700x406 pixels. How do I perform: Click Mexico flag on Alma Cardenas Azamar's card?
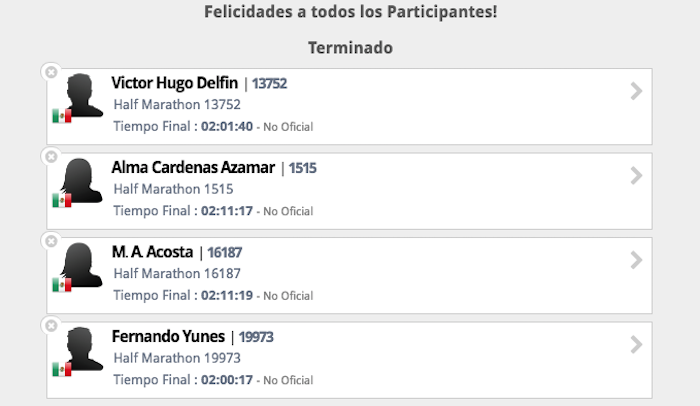point(62,201)
